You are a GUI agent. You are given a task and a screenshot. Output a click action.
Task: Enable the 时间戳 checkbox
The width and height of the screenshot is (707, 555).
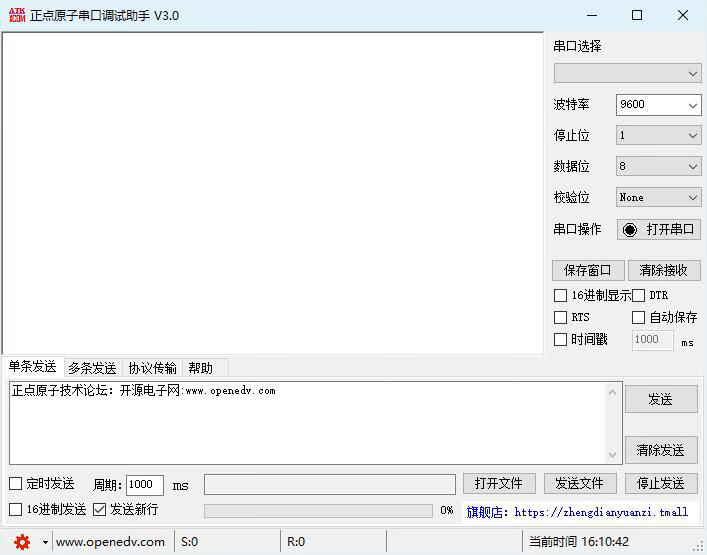(560, 339)
